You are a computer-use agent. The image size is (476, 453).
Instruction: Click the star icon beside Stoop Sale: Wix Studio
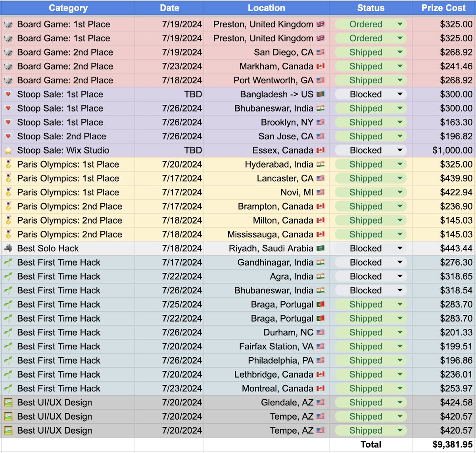coord(8,150)
